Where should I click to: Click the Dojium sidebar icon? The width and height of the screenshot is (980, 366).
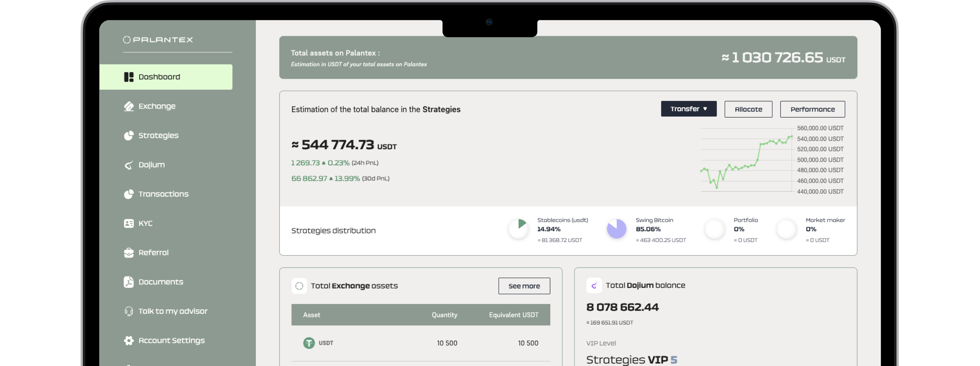point(129,165)
